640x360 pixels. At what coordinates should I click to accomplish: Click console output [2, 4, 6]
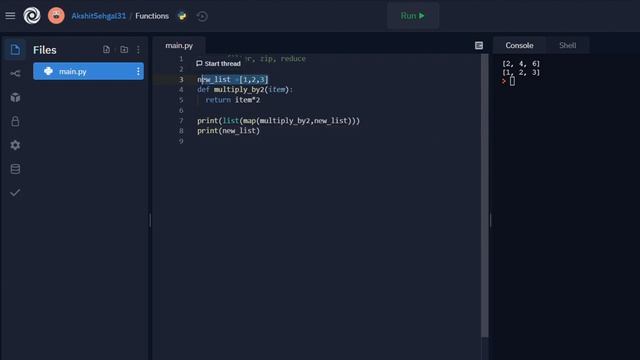point(521,64)
